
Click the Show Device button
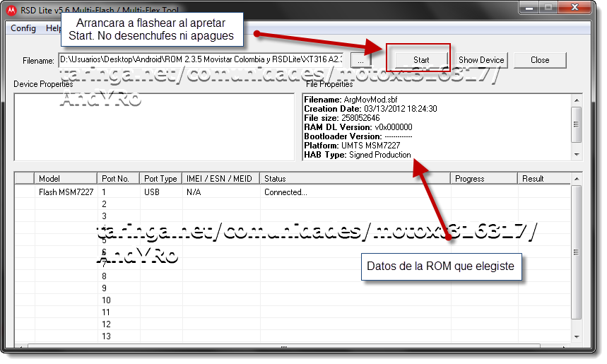[481, 60]
